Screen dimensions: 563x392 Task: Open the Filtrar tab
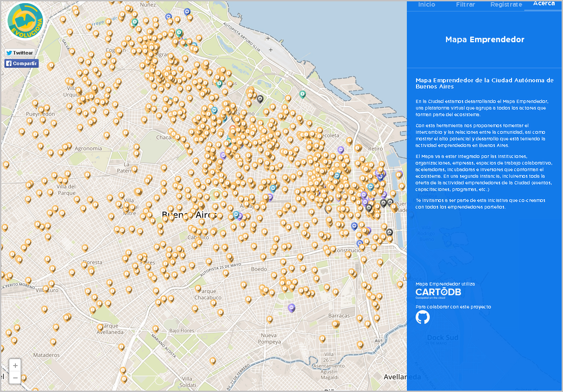(465, 4)
